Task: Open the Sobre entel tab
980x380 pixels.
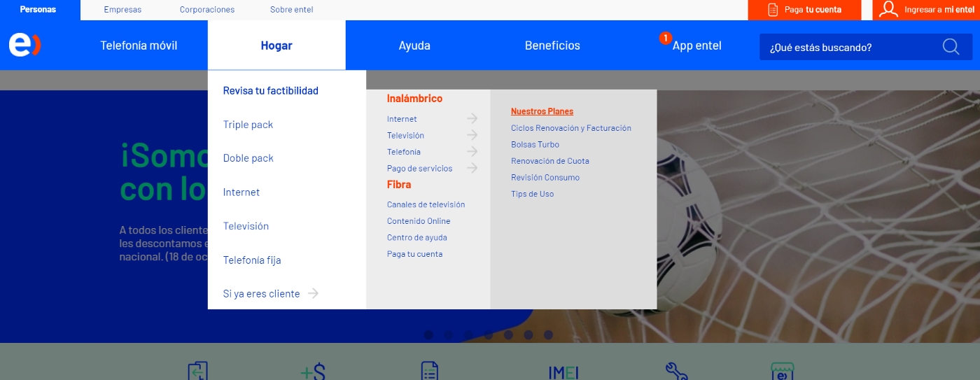Action: 292,10
